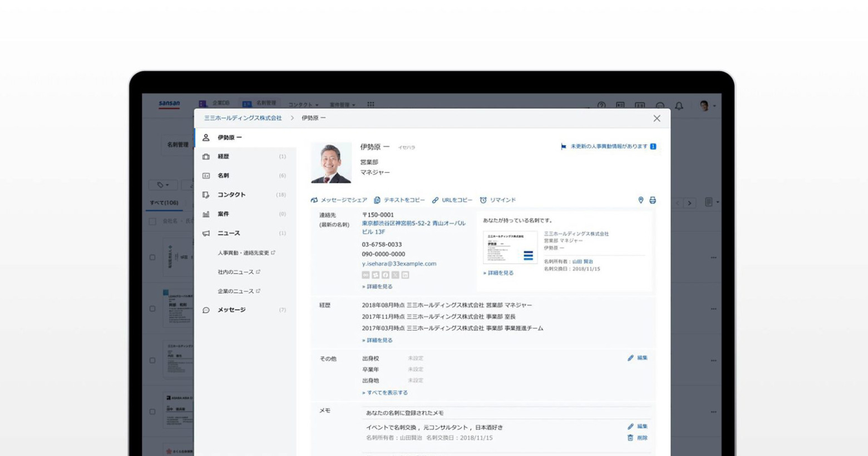
Task: Click the profile photo of 伊勢原 一
Action: pos(331,163)
